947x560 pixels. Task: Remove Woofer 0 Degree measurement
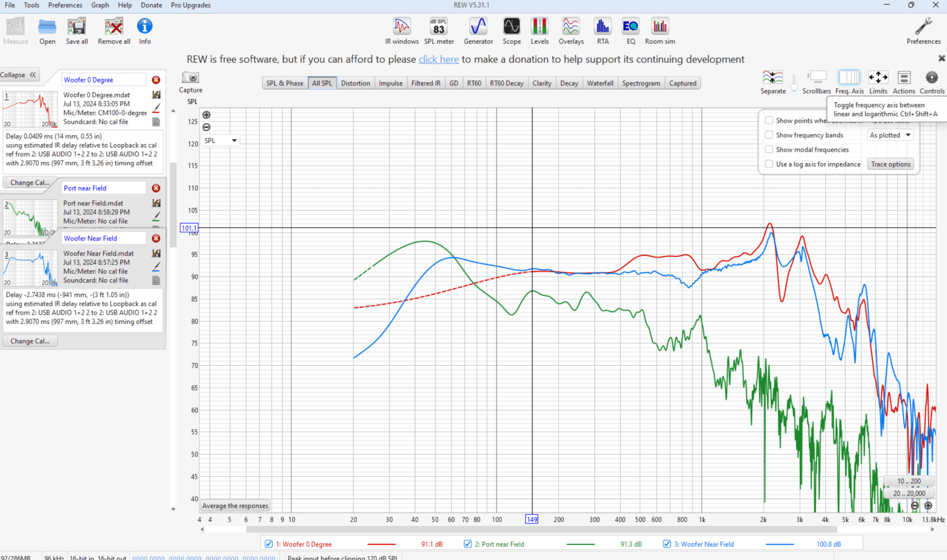156,80
